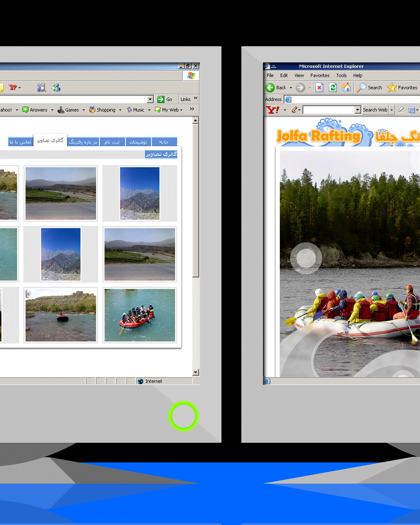This screenshot has width=420, height=525.
Task: Open the Favorites menu in menu bar
Action: pos(320,76)
